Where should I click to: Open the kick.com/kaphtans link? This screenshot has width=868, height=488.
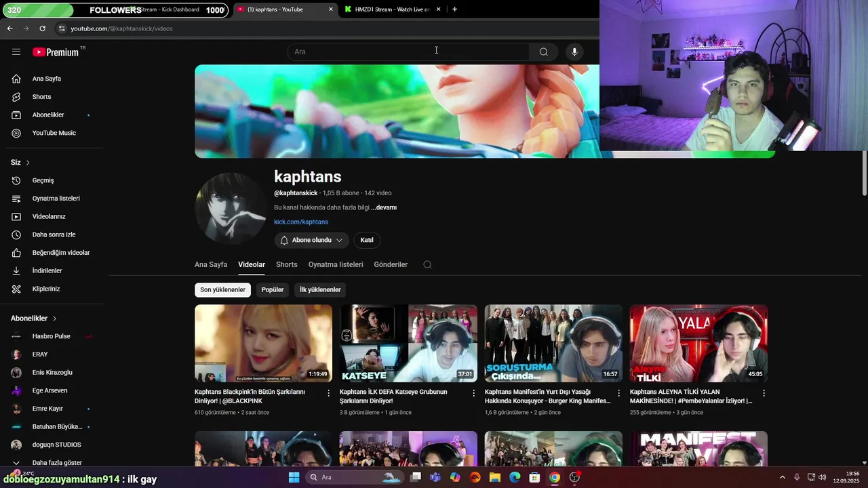301,222
